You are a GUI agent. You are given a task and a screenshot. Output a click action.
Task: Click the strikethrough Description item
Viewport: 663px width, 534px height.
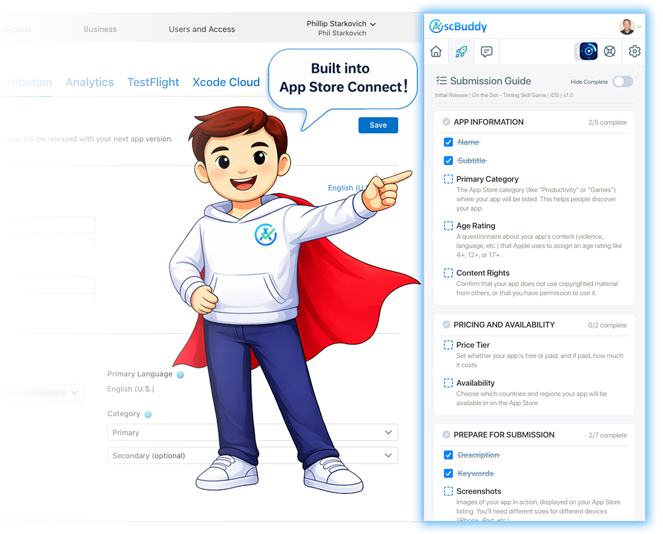coord(478,455)
